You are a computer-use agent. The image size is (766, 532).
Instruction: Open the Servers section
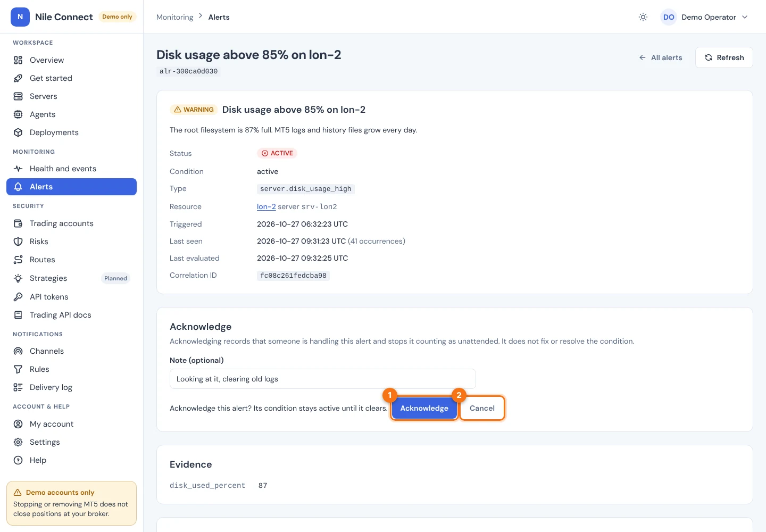(x=71, y=96)
